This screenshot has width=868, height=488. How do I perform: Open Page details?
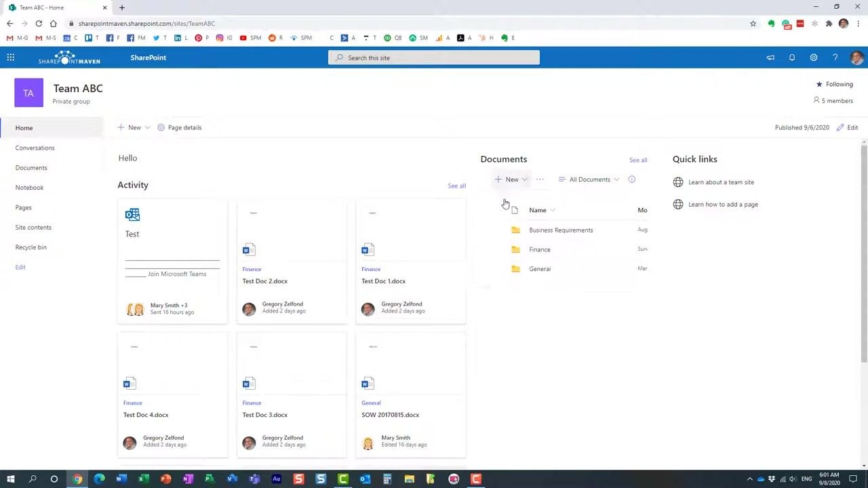coord(180,127)
